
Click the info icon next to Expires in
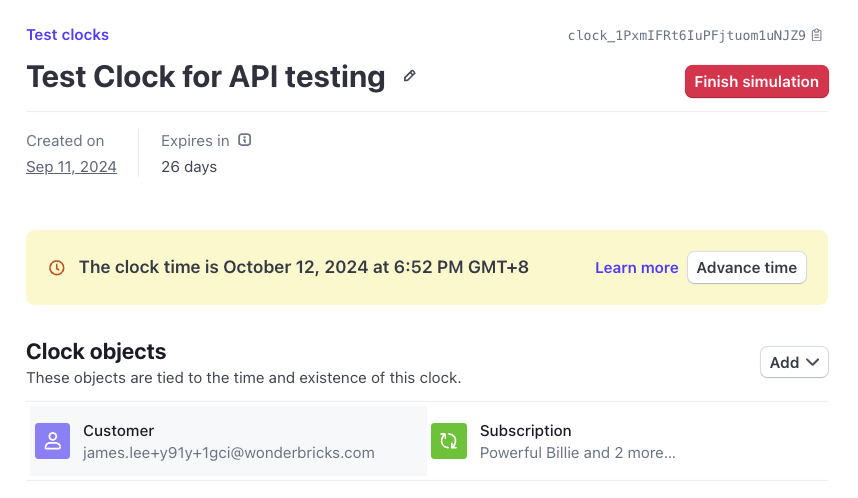pos(245,140)
